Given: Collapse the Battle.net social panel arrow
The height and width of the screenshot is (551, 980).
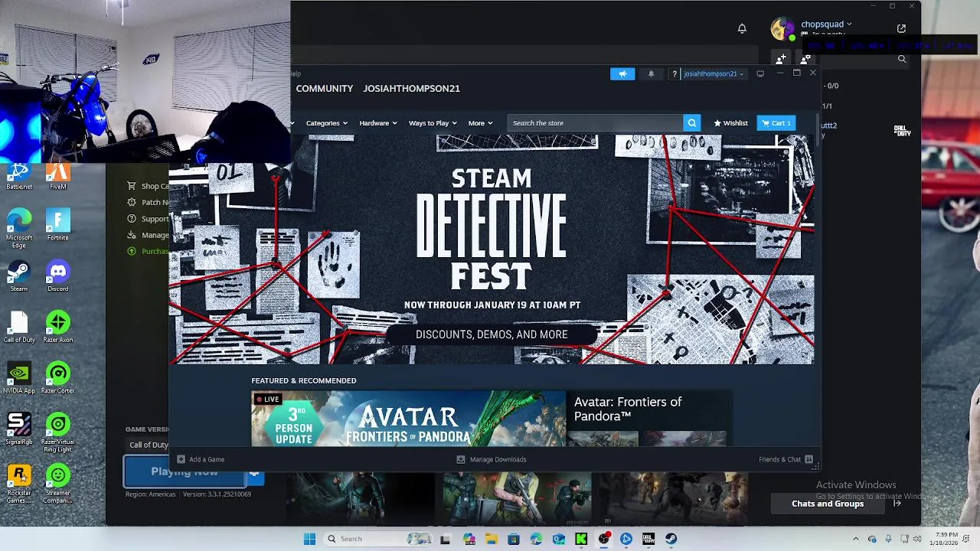Looking at the screenshot, I should coord(897,504).
